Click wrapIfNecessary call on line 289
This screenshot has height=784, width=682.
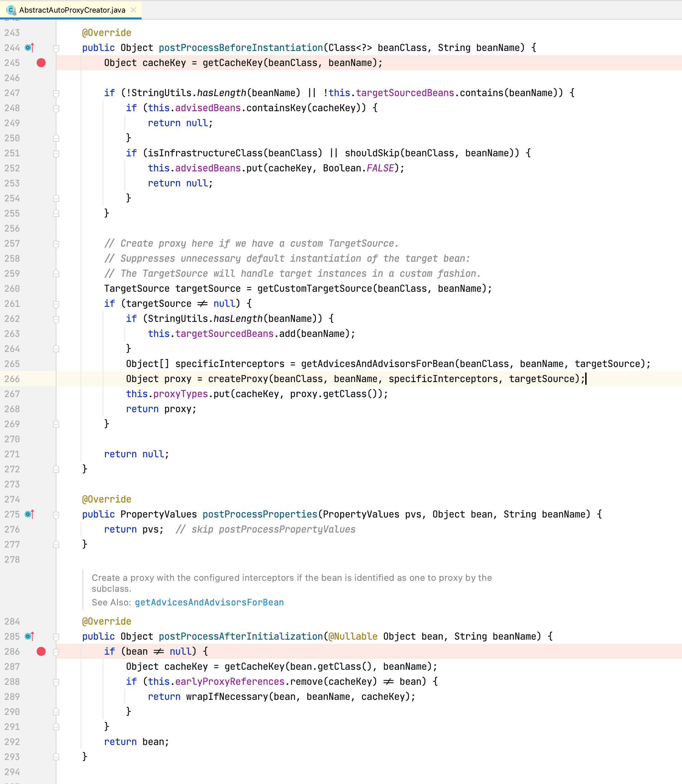click(226, 696)
